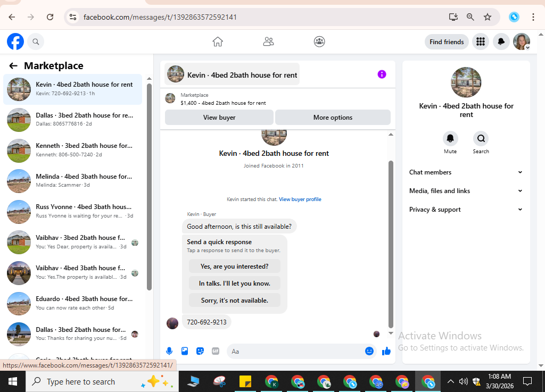The width and height of the screenshot is (545, 392).
Task: Open Kenneth 3bed 2bath house conversation
Action: click(72, 151)
